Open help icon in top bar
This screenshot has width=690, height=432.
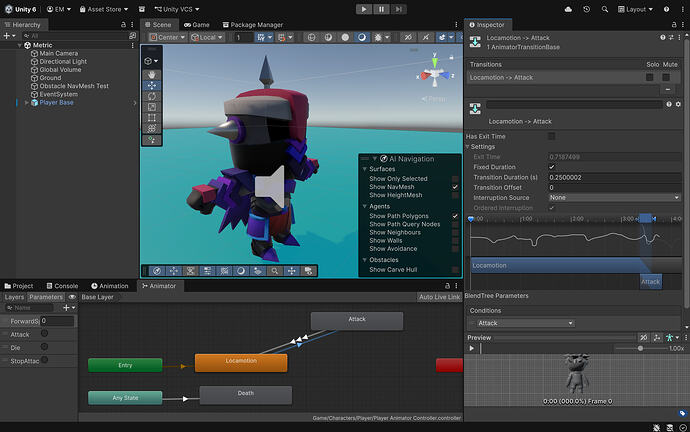[x=666, y=9]
